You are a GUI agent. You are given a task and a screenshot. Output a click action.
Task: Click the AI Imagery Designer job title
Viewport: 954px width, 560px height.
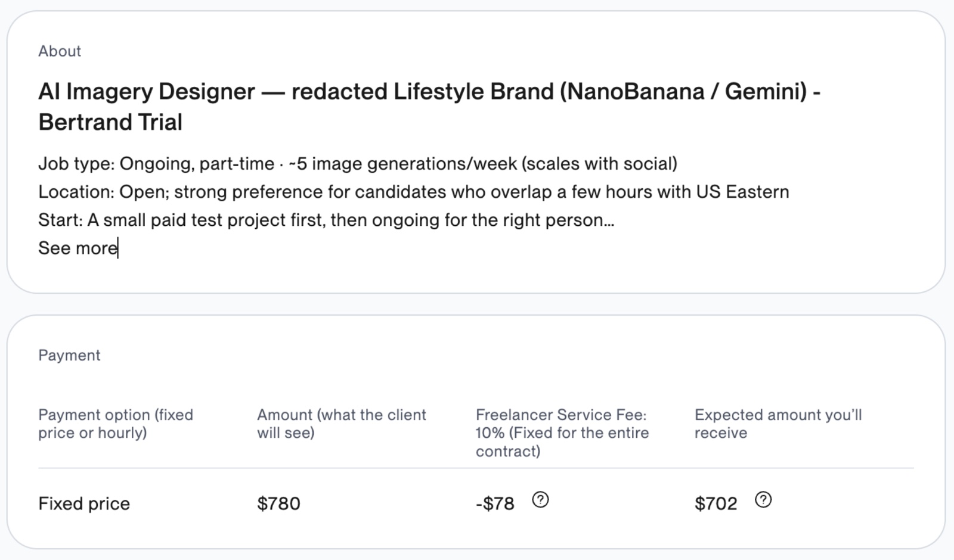(x=429, y=107)
